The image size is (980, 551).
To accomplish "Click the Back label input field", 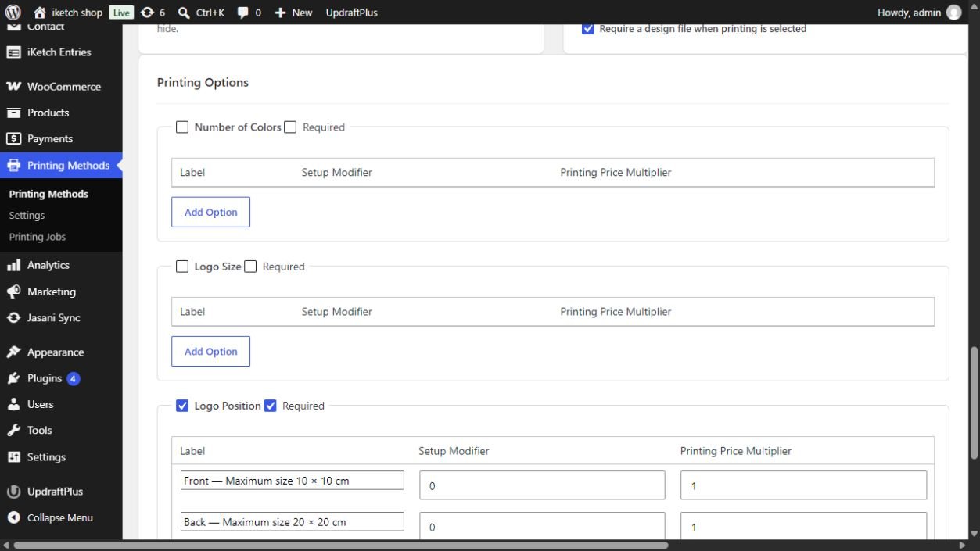I will pyautogui.click(x=292, y=522).
